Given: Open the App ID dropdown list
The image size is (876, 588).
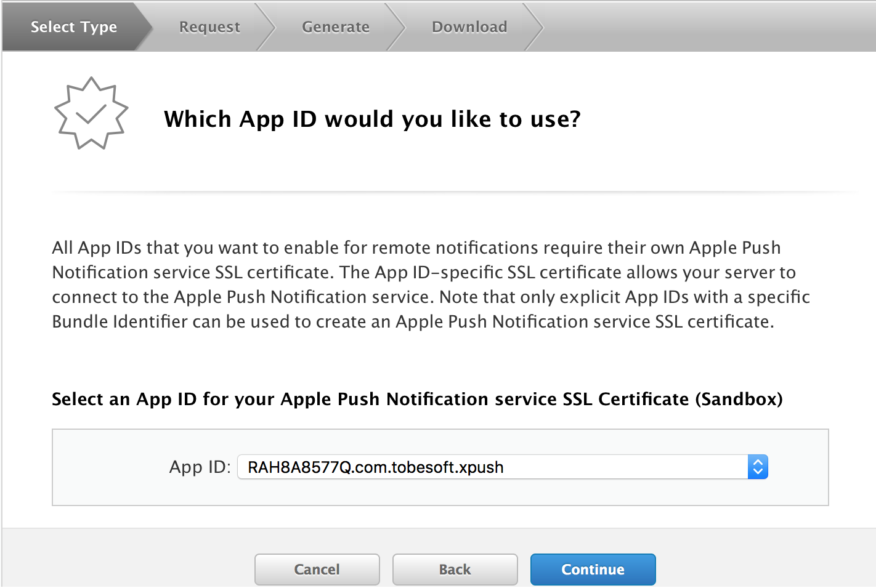Looking at the screenshot, I should (x=502, y=467).
